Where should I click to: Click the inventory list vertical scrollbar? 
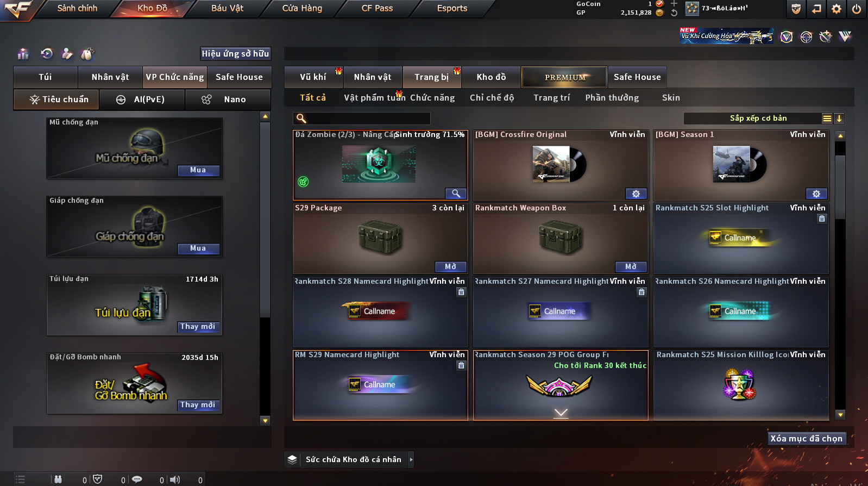840,275
